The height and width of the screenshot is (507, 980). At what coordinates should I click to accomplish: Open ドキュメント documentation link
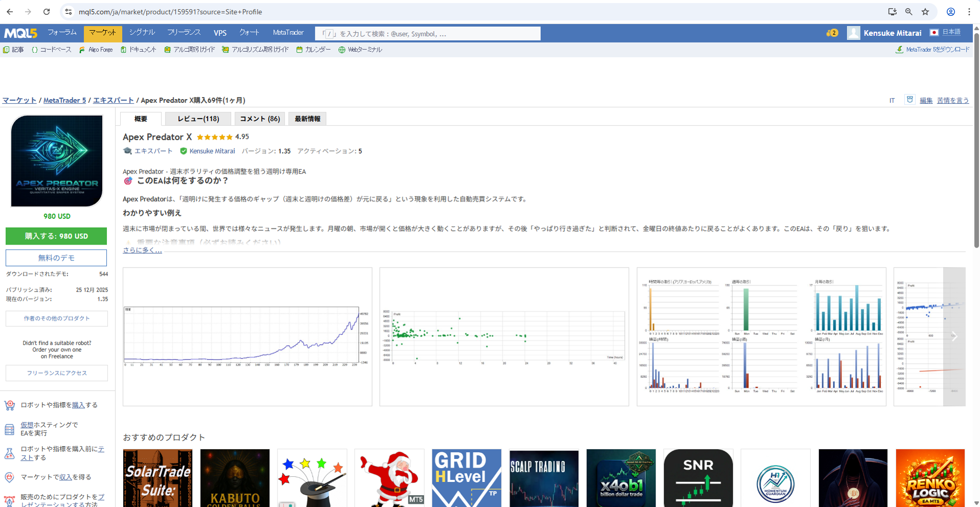coord(139,50)
